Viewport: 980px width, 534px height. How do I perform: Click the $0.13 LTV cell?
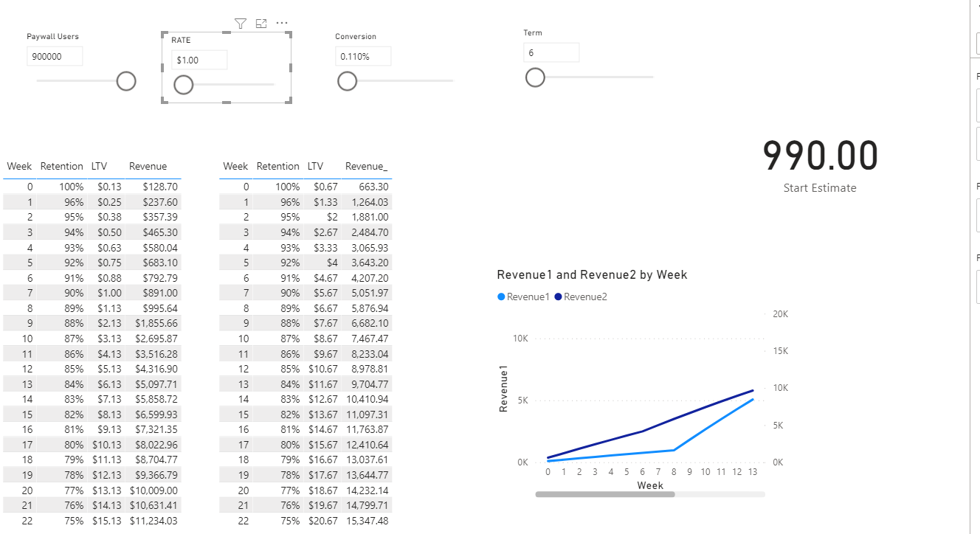[x=109, y=187]
